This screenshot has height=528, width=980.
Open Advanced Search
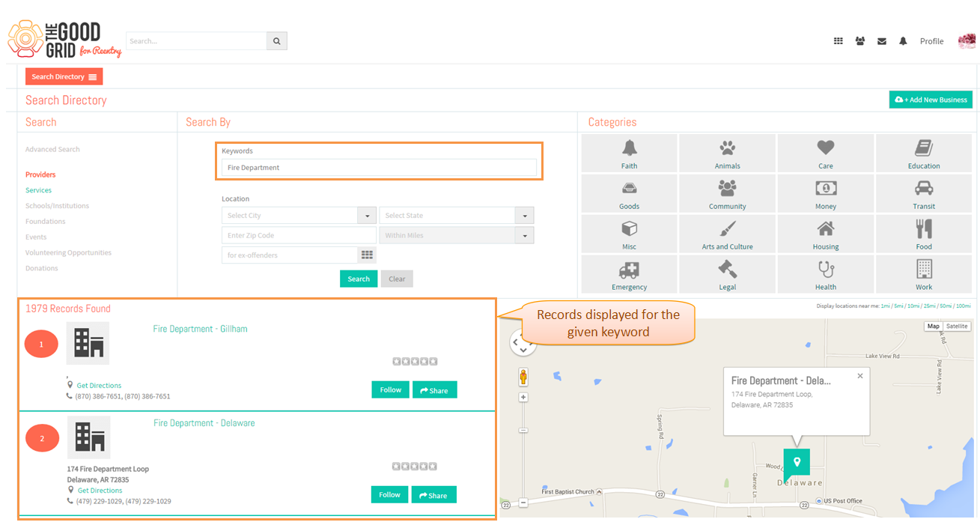52,149
